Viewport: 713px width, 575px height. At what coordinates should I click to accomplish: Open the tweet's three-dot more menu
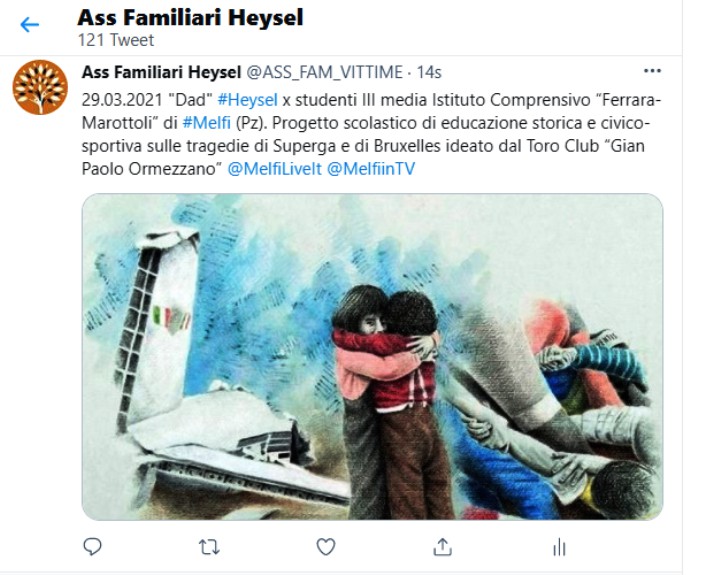652,71
